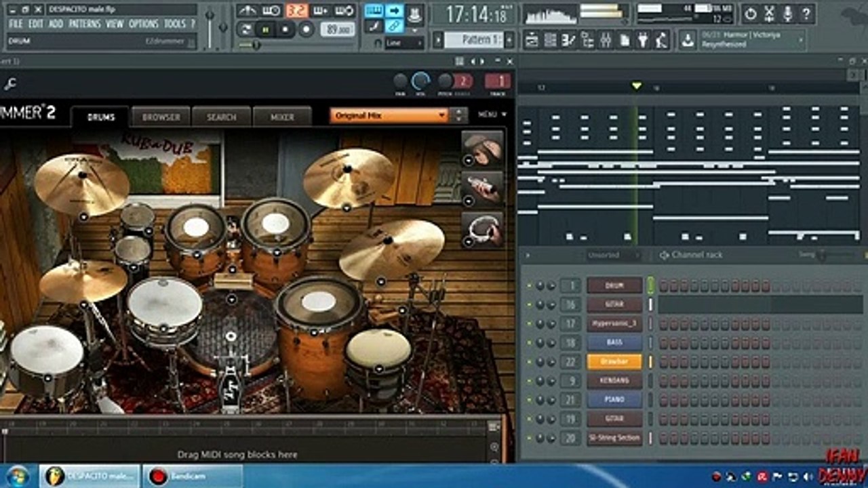Open the FILE menu
The height and width of the screenshot is (488, 868).
[16, 24]
